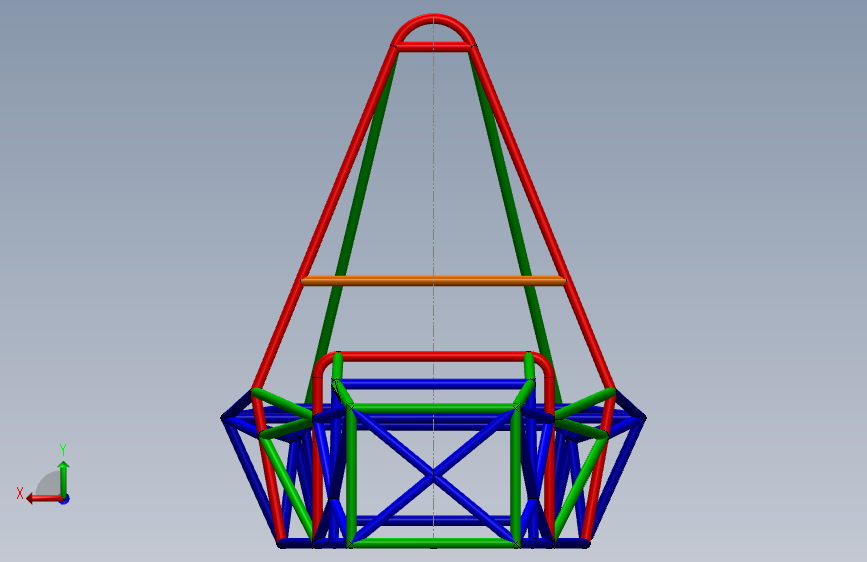This screenshot has height=562, width=867.
Task: Select the right green vertical tube of the square frame
Action: [x=516, y=476]
